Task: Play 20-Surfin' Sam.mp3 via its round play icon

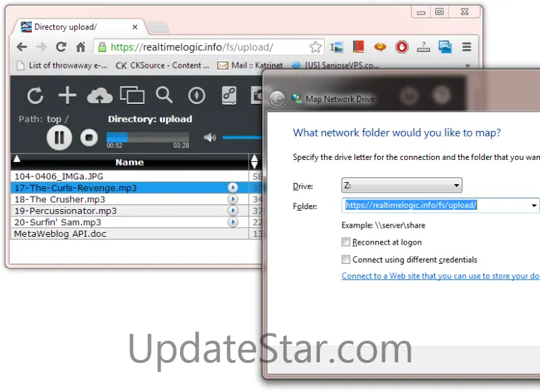Action: [233, 222]
